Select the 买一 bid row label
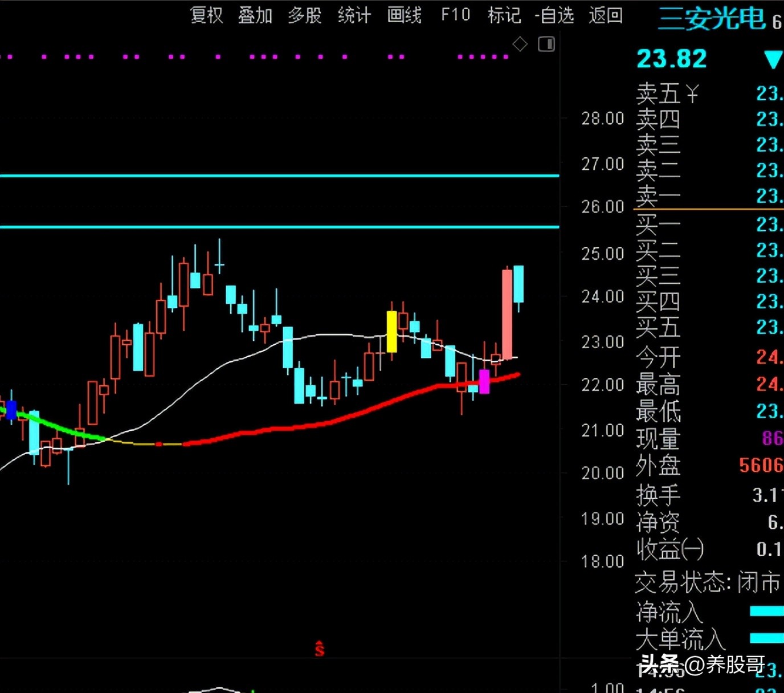784x693 pixels. click(658, 225)
